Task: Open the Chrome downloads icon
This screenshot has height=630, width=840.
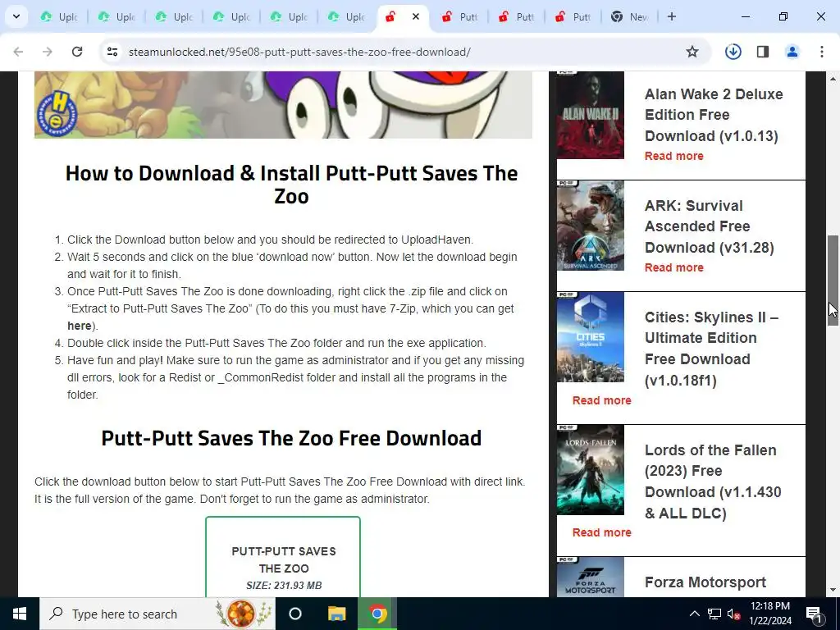Action: 733,52
